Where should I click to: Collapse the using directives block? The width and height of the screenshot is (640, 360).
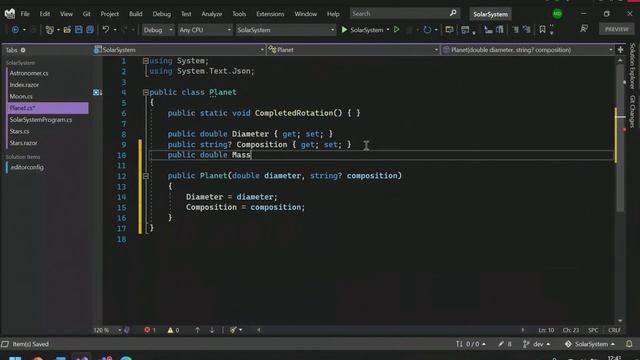pyautogui.click(x=145, y=61)
